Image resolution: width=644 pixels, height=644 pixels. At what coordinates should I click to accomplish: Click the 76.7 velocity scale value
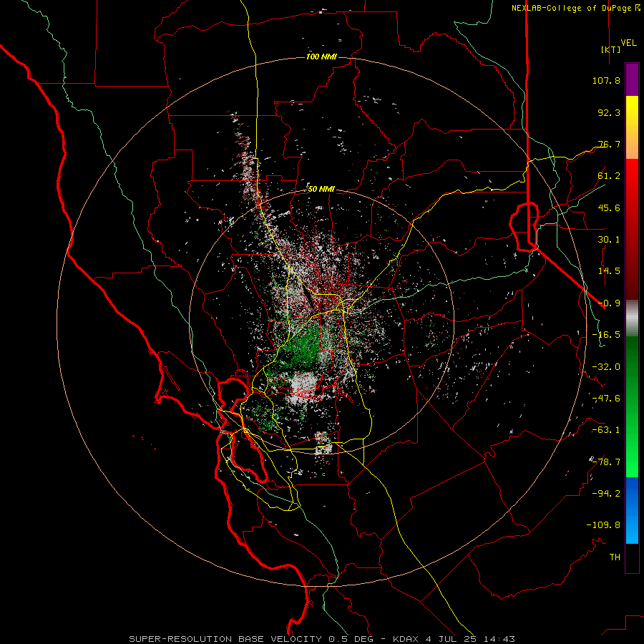coord(609,144)
